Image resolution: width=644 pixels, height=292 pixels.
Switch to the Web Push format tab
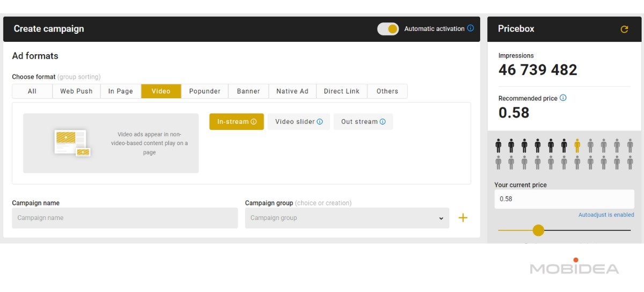(76, 91)
